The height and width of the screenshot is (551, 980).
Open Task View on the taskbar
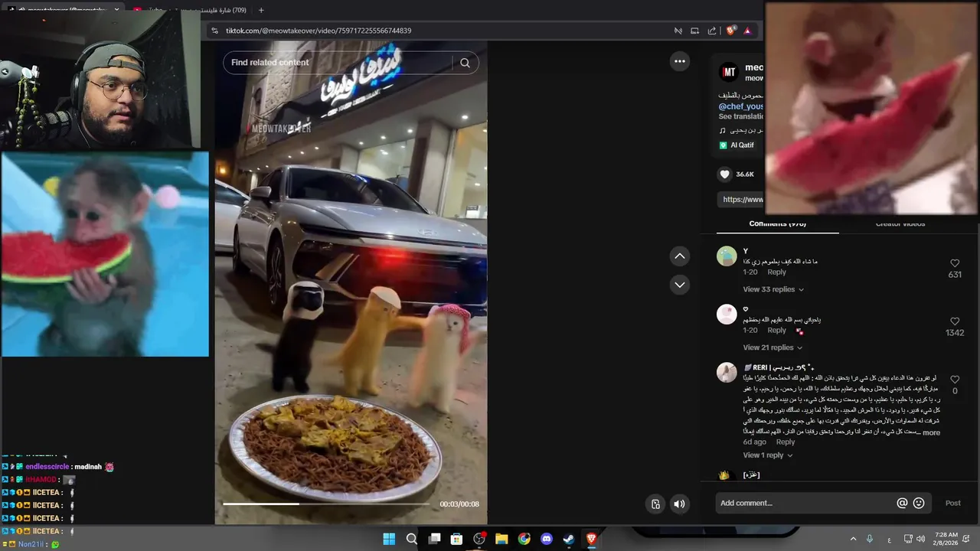[x=434, y=539]
